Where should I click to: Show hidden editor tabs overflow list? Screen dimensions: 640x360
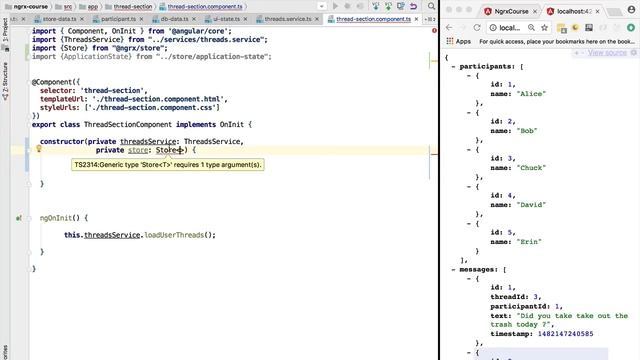[429, 19]
